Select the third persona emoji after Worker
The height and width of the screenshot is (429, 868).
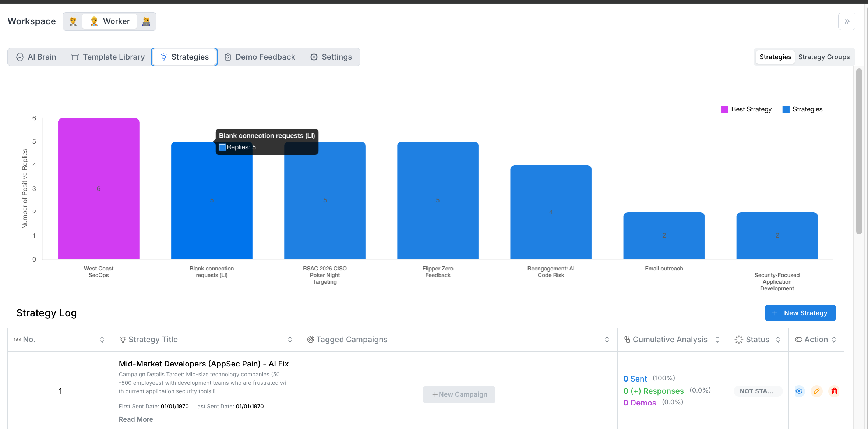pos(146,21)
